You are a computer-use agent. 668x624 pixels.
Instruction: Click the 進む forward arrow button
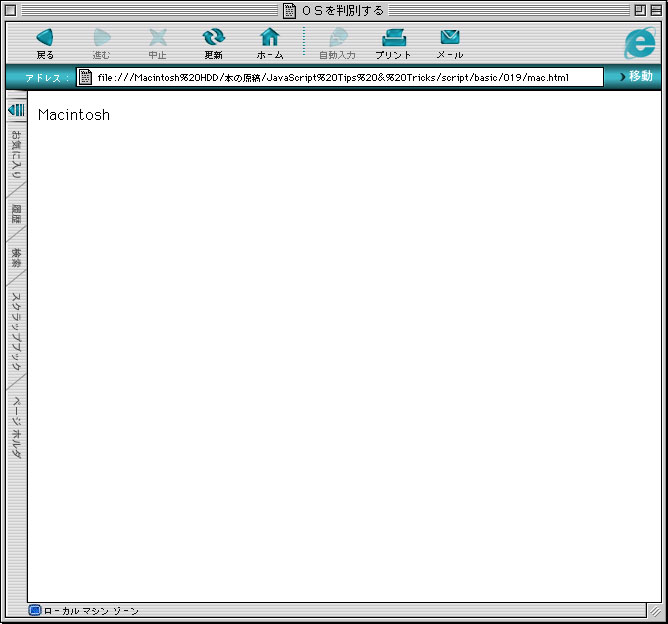(101, 43)
